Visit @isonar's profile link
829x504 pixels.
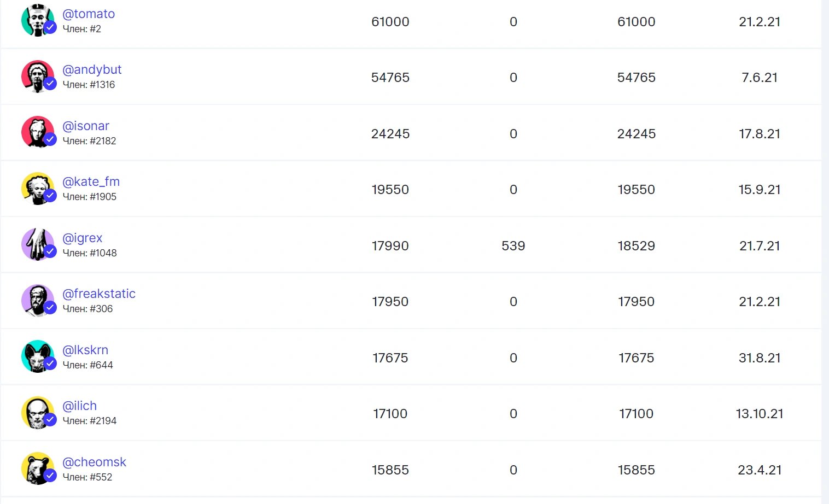[86, 126]
